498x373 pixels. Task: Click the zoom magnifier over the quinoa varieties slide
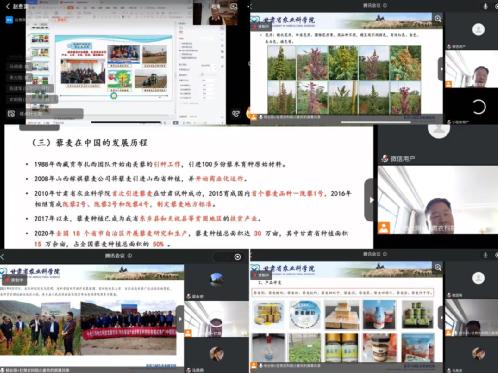[x=438, y=19]
